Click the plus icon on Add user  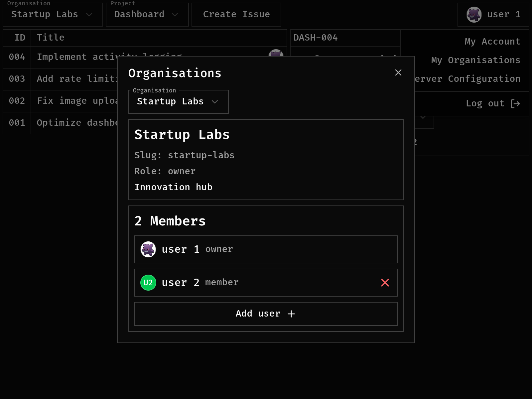(291, 314)
